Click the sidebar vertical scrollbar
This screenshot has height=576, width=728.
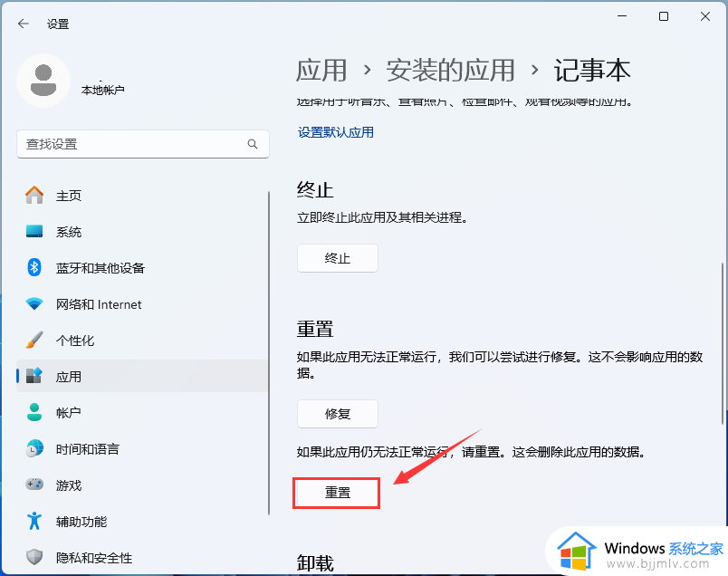(x=269, y=353)
